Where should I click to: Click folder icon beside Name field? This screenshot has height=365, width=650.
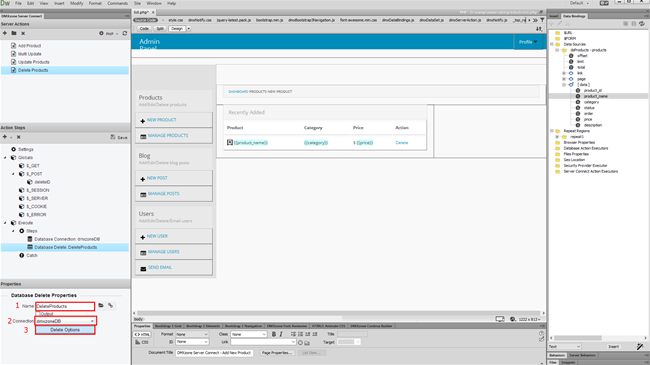tap(101, 306)
